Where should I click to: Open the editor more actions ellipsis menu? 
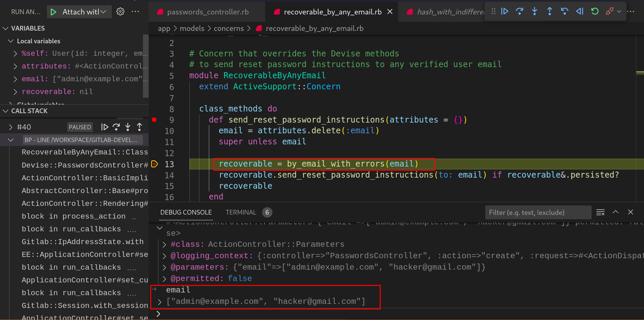tap(631, 11)
